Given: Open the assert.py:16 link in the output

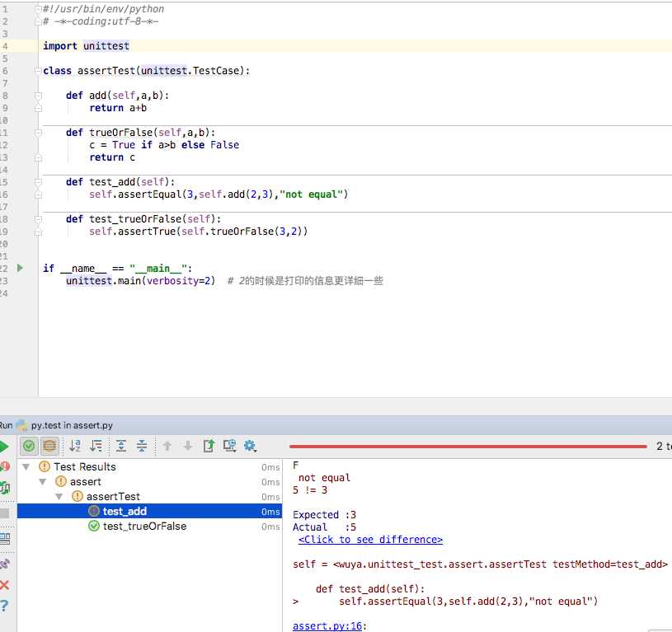Looking at the screenshot, I should click(327, 626).
